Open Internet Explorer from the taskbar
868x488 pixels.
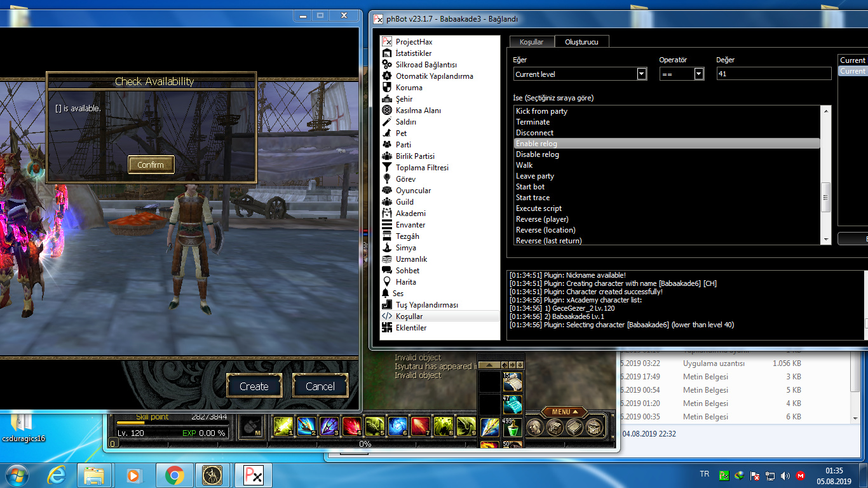click(x=57, y=475)
